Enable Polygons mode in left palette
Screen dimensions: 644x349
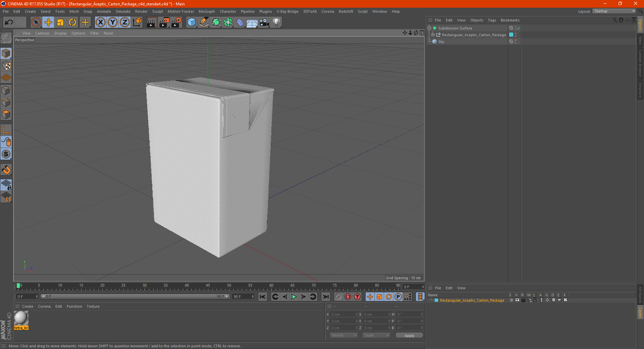click(6, 114)
